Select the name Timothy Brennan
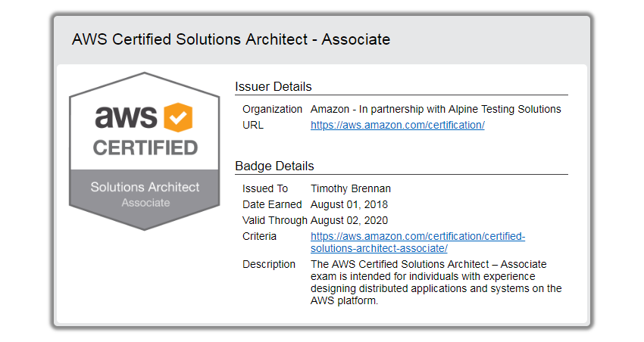The height and width of the screenshot is (342, 644). [351, 188]
